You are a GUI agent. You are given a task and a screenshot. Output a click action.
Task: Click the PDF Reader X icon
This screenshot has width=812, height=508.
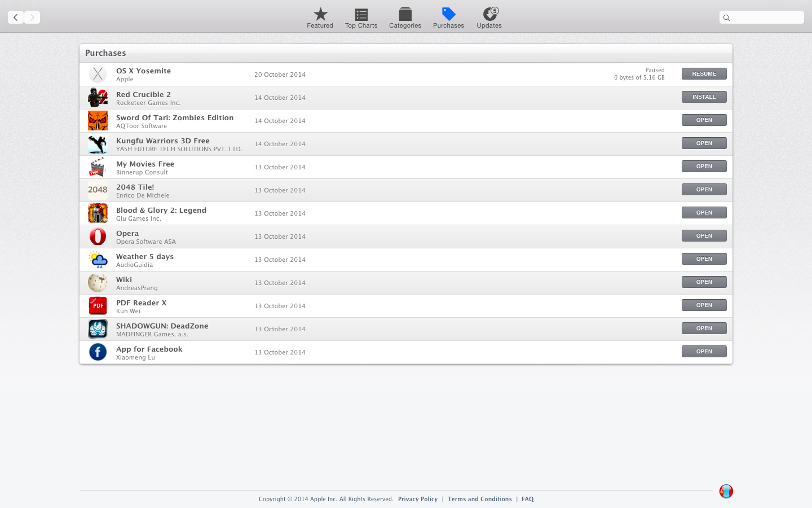[98, 305]
